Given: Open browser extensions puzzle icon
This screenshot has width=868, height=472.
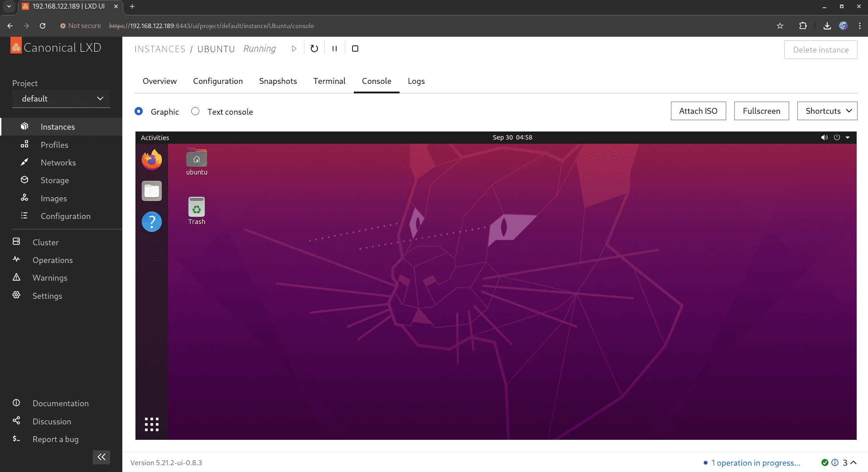Looking at the screenshot, I should coord(803,26).
